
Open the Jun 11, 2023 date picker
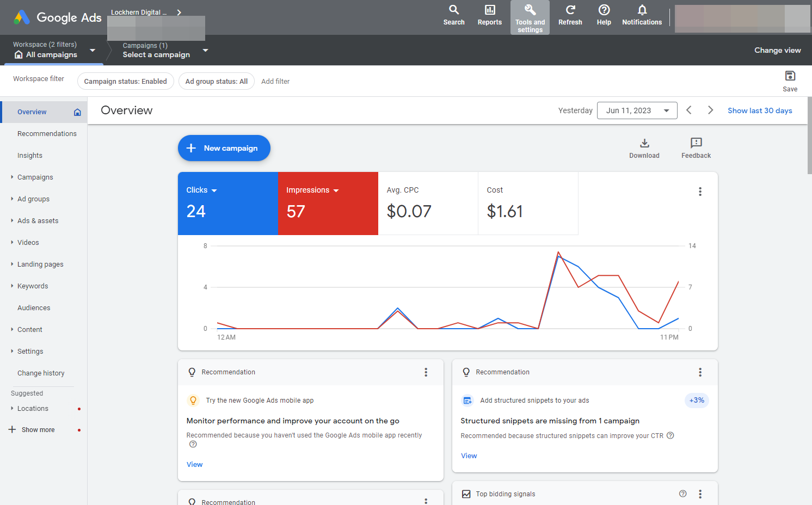pyautogui.click(x=637, y=110)
